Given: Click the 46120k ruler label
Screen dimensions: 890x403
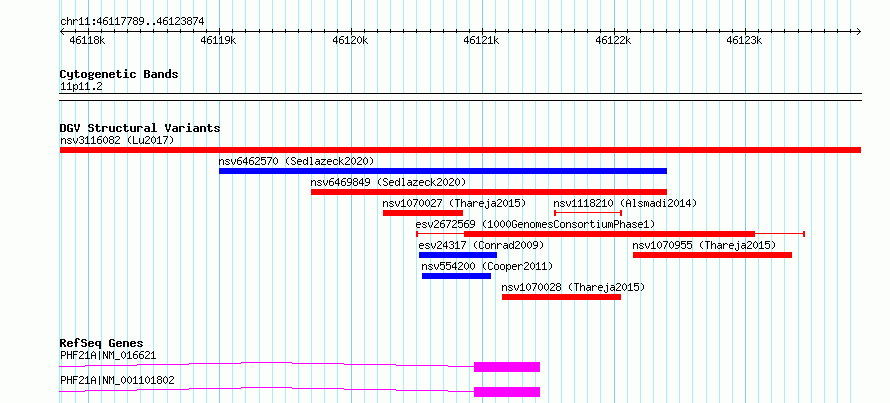Looking at the screenshot, I should point(350,41).
